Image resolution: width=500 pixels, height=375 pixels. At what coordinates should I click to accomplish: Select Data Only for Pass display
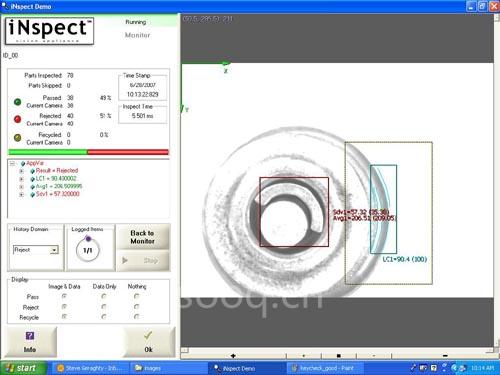click(x=104, y=296)
